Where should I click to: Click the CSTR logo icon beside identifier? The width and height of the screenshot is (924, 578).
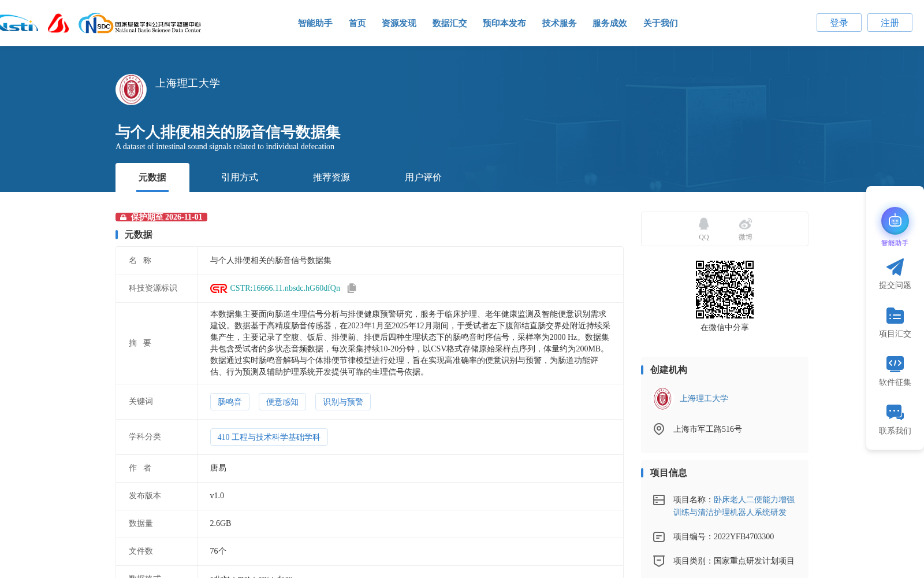click(x=219, y=288)
